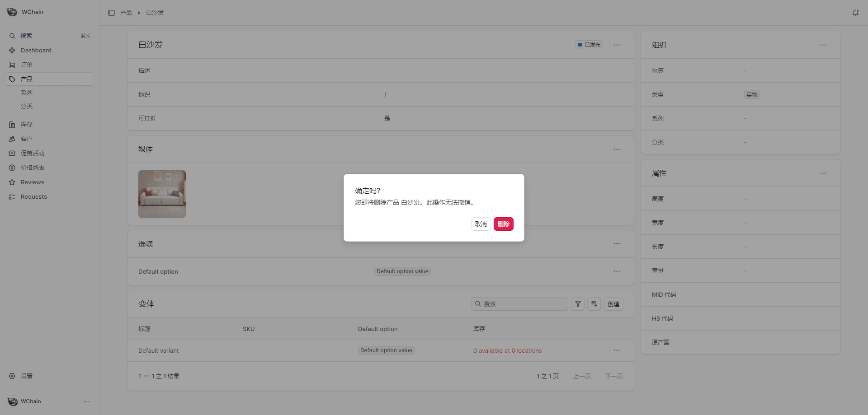Open the variant filter icon
Image resolution: width=868 pixels, height=415 pixels.
click(577, 304)
